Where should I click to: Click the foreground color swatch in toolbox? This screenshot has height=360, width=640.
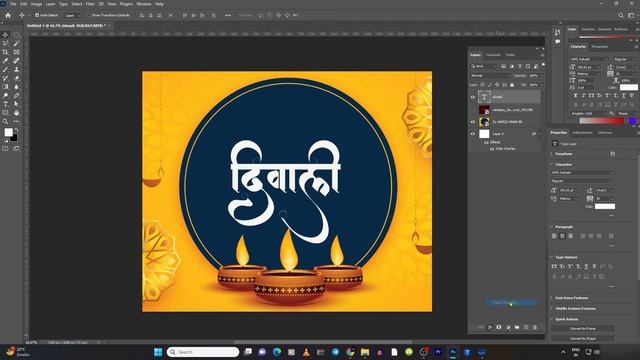pos(9,132)
